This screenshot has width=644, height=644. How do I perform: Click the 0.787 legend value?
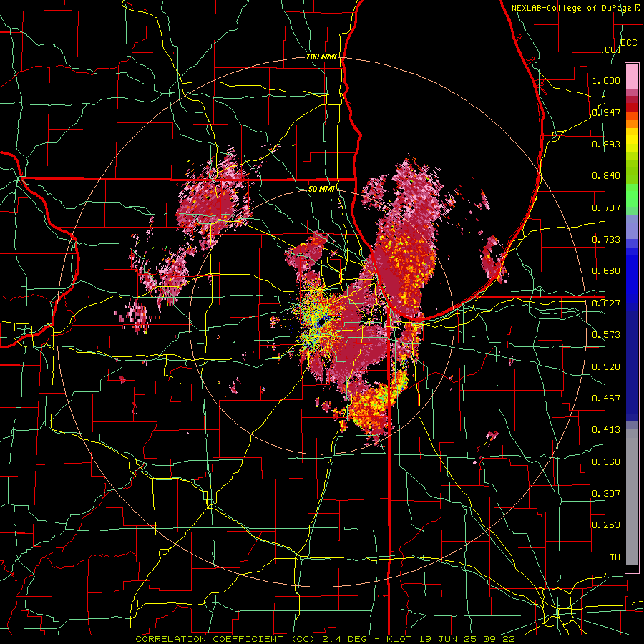tap(606, 208)
